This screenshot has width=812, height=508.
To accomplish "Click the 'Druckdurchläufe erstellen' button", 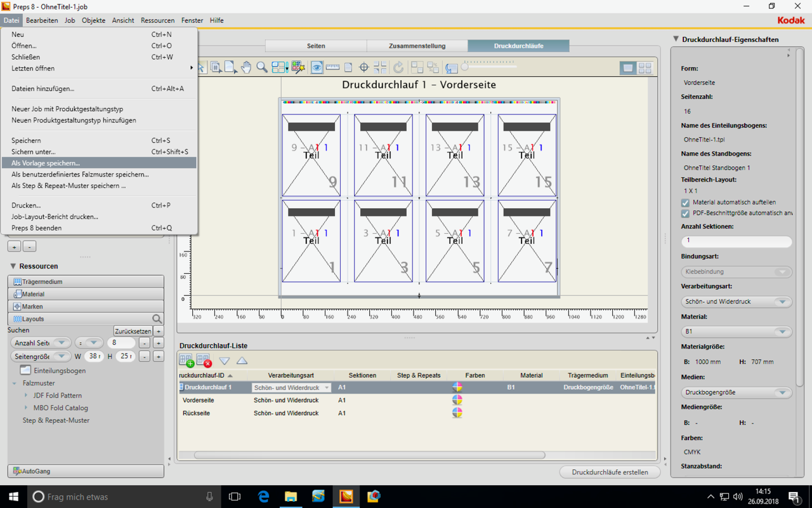I will pos(610,472).
